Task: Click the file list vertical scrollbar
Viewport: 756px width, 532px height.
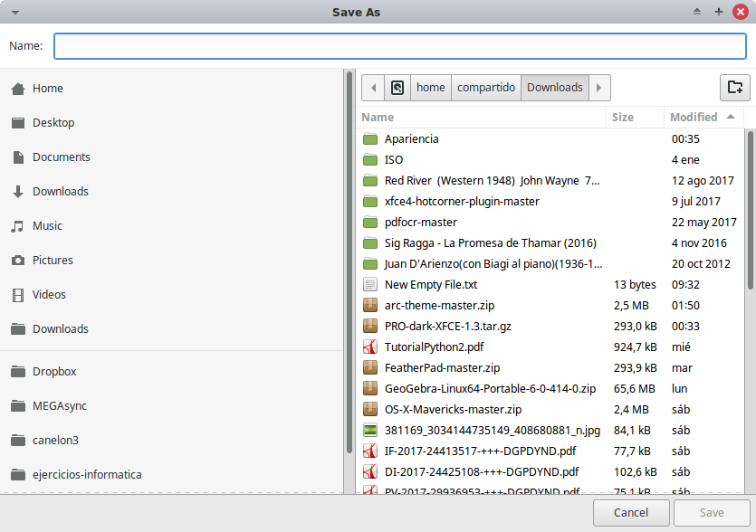Action: point(750,208)
